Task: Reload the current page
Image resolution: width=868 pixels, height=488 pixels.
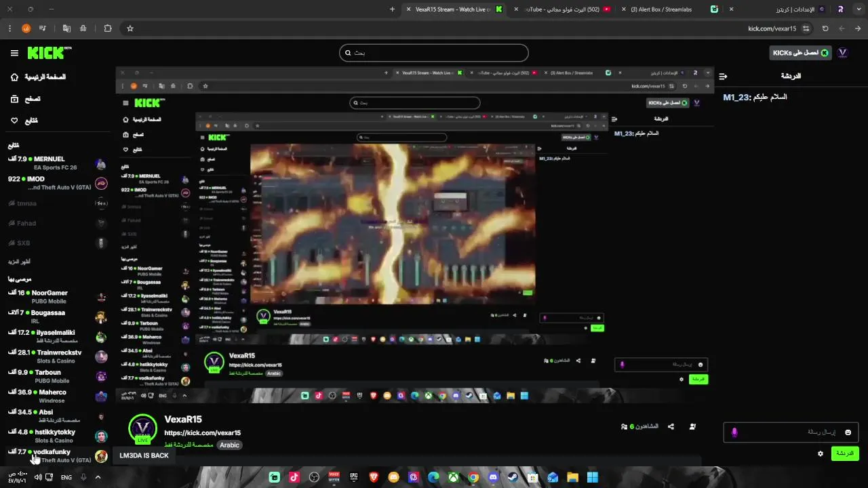Action: 825,28
